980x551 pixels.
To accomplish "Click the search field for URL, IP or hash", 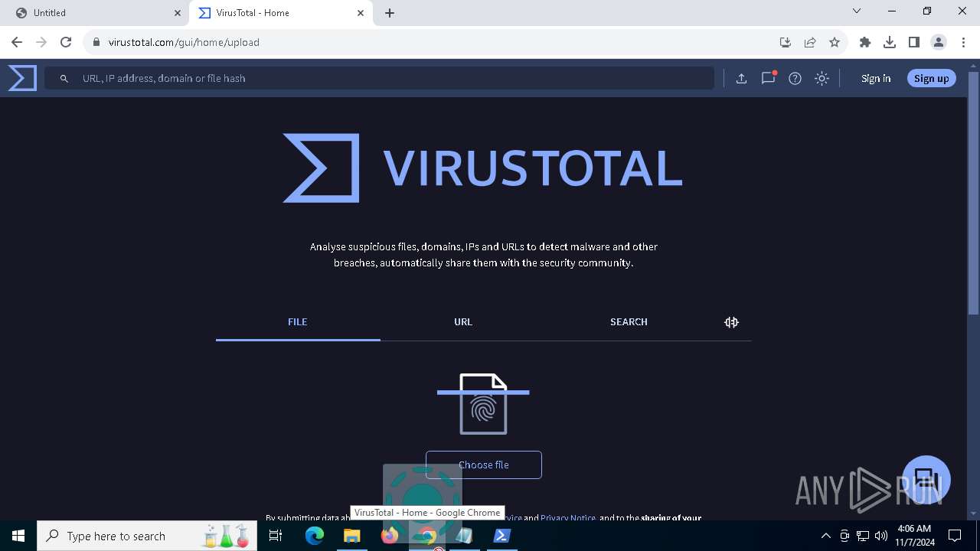I will (379, 78).
